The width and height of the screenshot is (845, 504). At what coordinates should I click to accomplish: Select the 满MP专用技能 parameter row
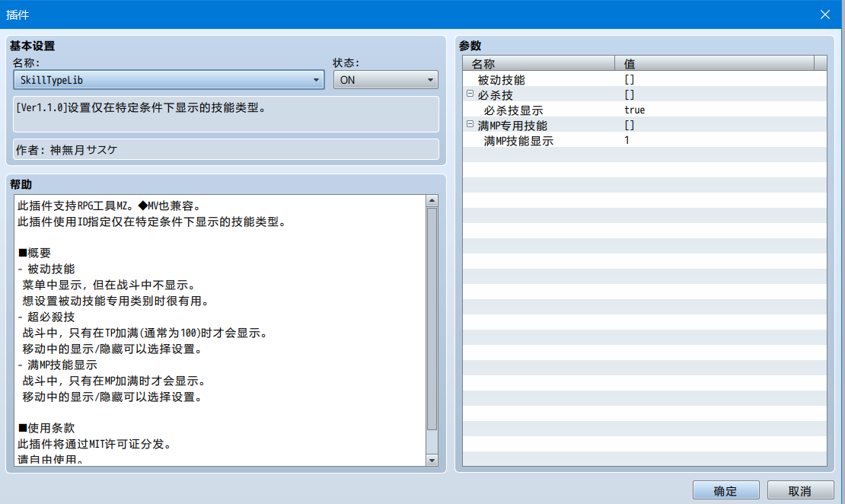pos(645,125)
